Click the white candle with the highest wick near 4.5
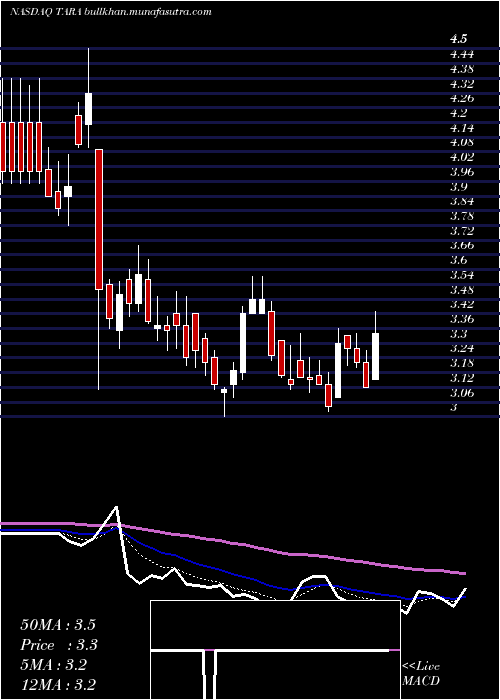Screen dimensions: 500x700 (x=88, y=109)
